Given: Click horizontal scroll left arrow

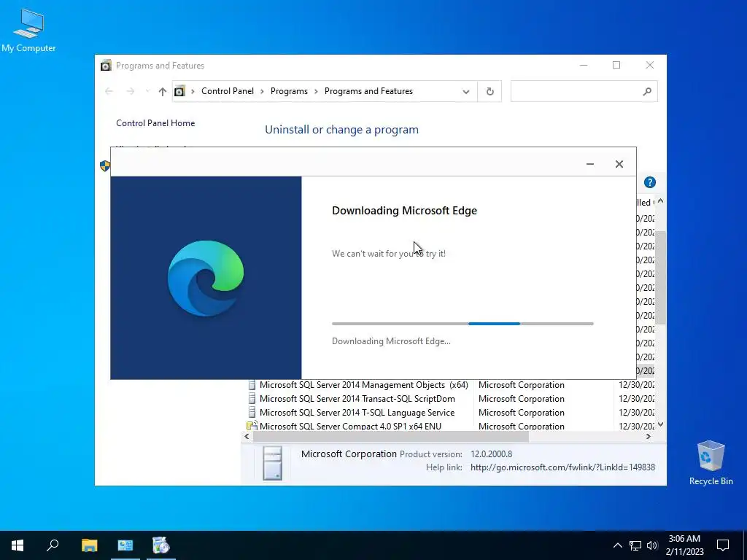Looking at the screenshot, I should (x=247, y=437).
